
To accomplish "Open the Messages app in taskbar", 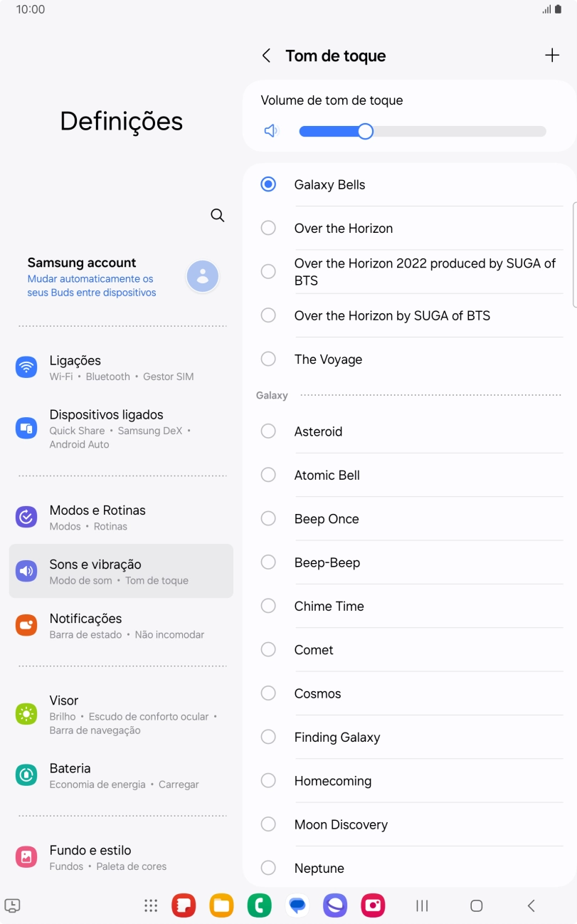I will [297, 905].
